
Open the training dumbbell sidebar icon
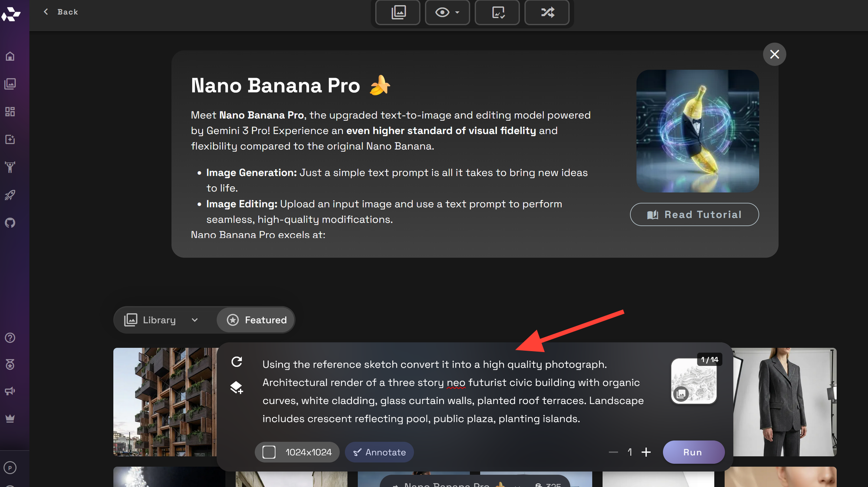(x=10, y=167)
